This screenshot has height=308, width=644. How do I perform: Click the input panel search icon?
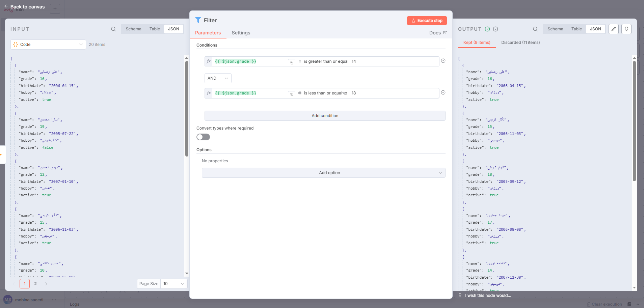pyautogui.click(x=113, y=29)
